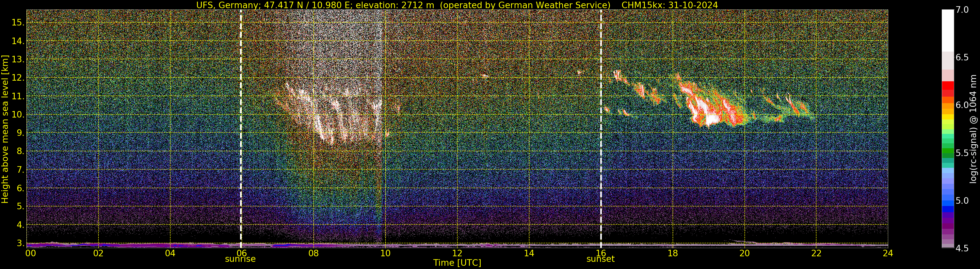The height and width of the screenshot is (269, 980).
Task: Click the 18 tick on the time axis
Action: (673, 253)
